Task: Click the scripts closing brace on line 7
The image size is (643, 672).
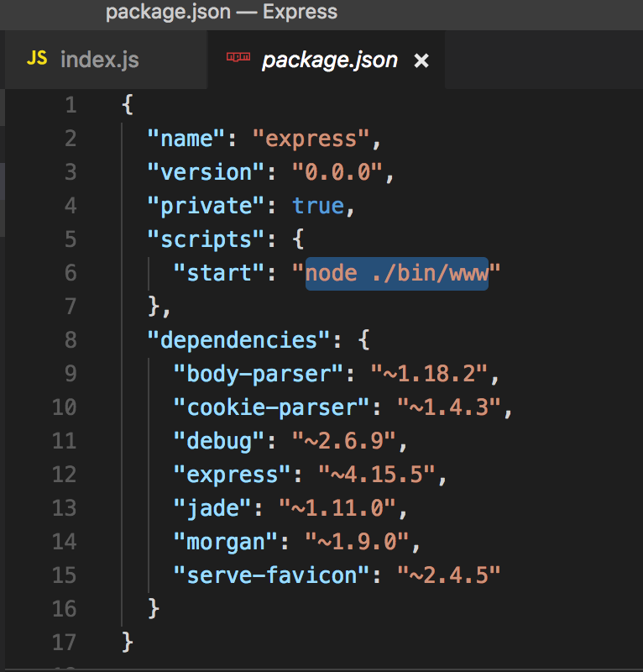Action: click(154, 307)
